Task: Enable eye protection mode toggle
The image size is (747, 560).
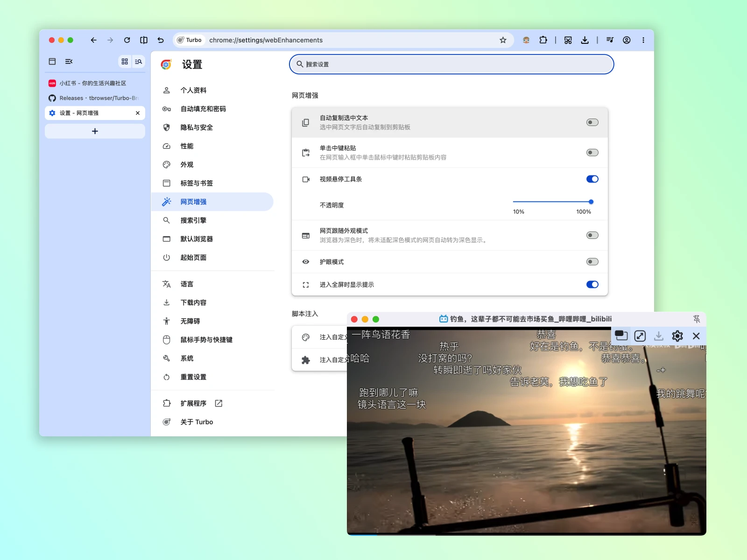Action: click(x=592, y=262)
